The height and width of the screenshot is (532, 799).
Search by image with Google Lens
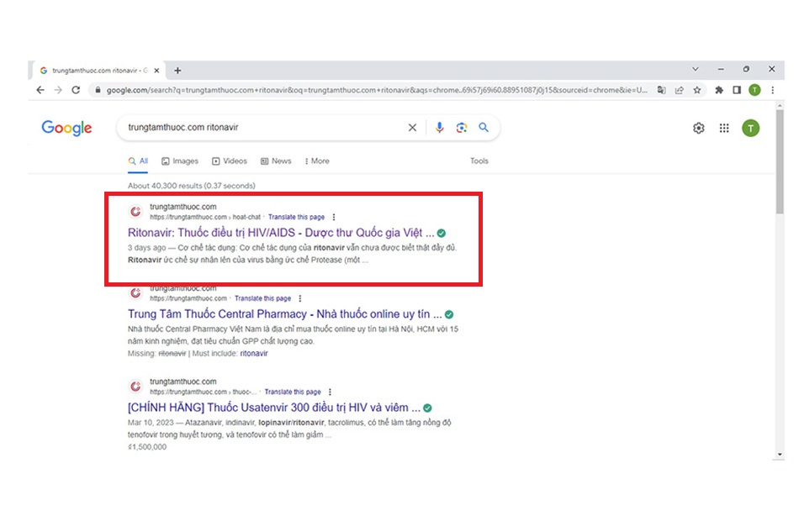[462, 127]
